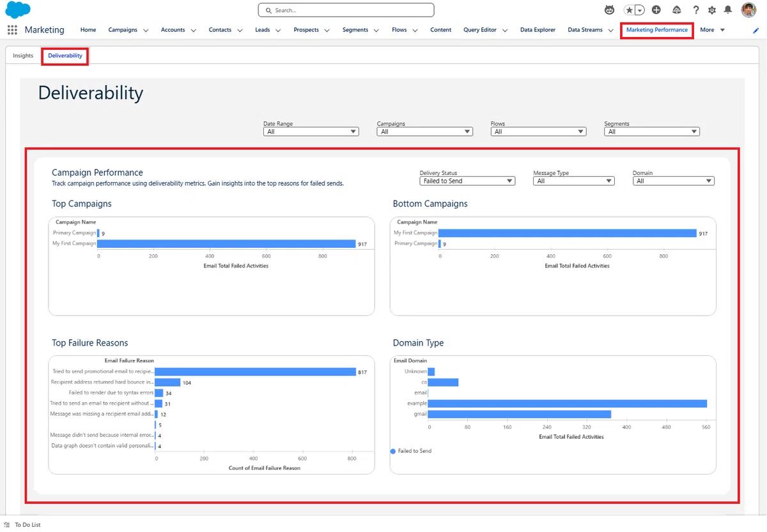767x532 pixels.
Task: Open the Setup gear icon
Action: [712, 10]
